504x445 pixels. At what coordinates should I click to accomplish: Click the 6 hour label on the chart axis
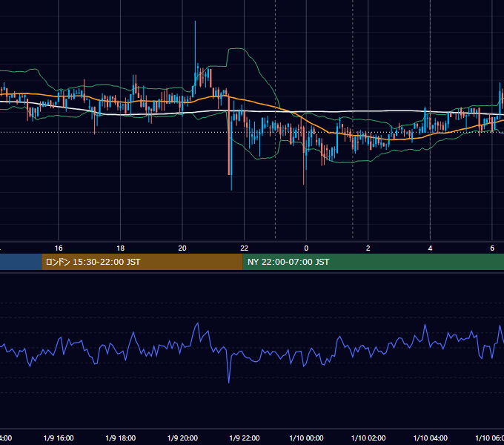492,248
